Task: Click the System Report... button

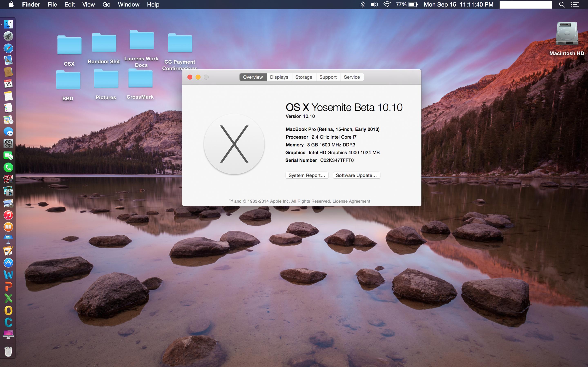Action: [x=307, y=175]
